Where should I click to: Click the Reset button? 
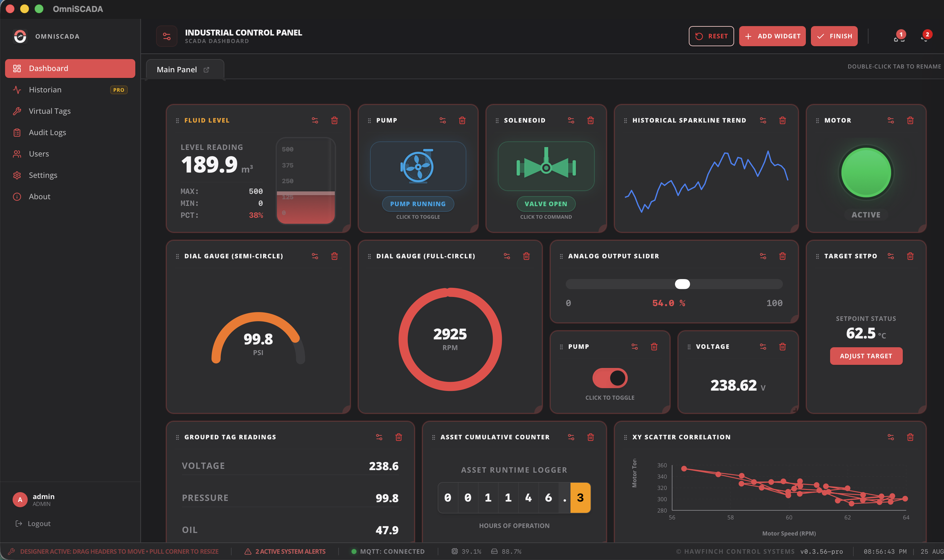point(711,36)
